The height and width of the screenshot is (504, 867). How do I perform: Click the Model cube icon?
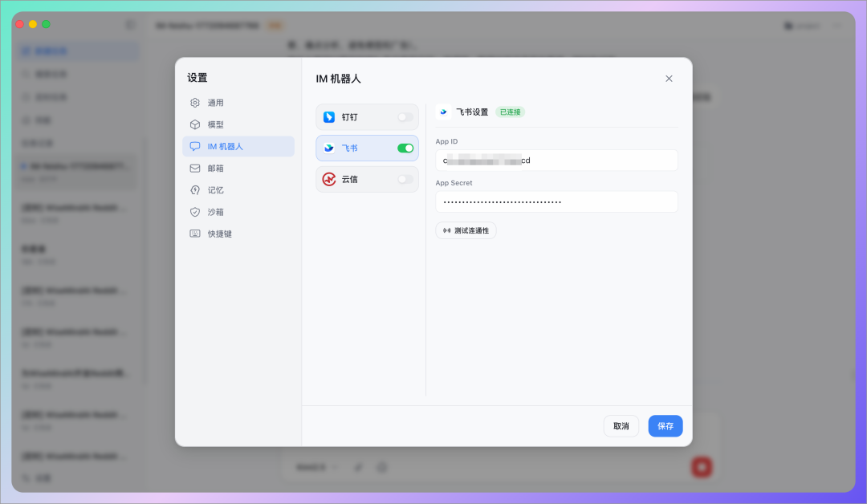195,124
